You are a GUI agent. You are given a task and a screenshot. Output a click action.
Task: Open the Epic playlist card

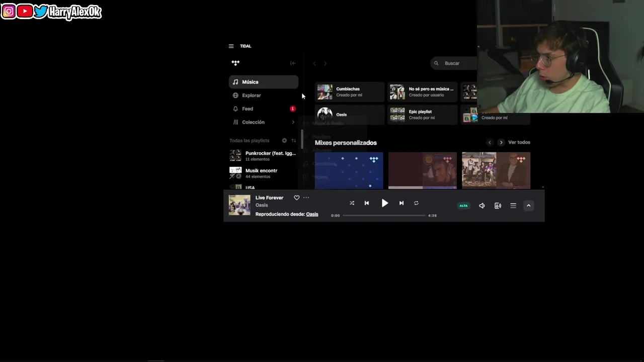click(x=423, y=115)
